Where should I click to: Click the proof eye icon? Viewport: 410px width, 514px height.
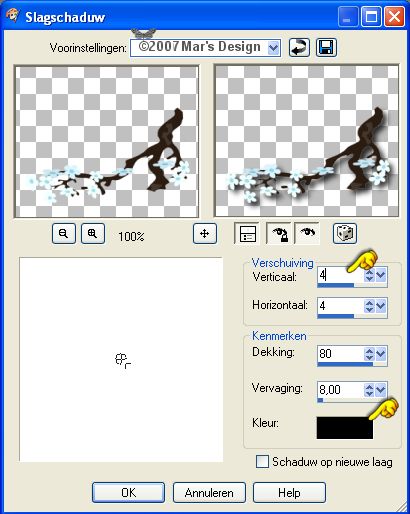point(307,233)
